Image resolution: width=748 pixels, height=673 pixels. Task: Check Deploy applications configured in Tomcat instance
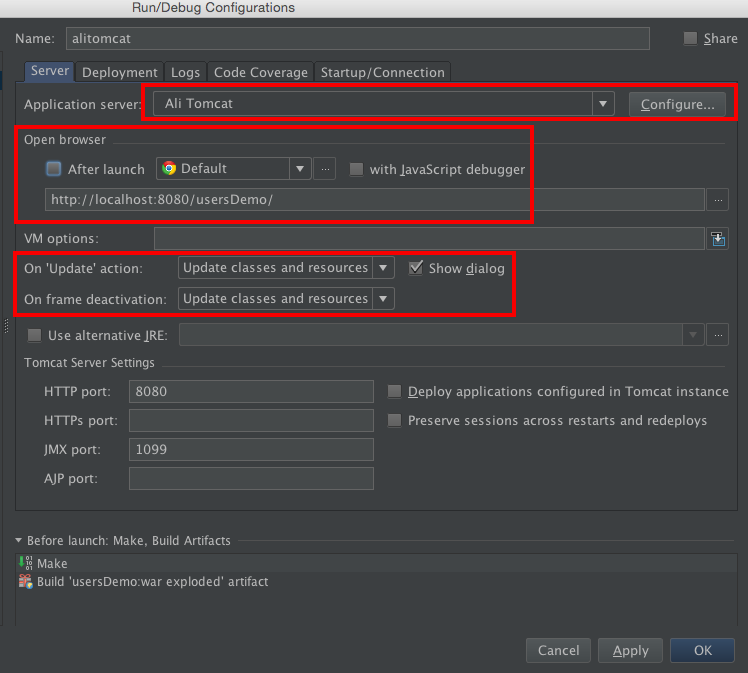tap(394, 392)
